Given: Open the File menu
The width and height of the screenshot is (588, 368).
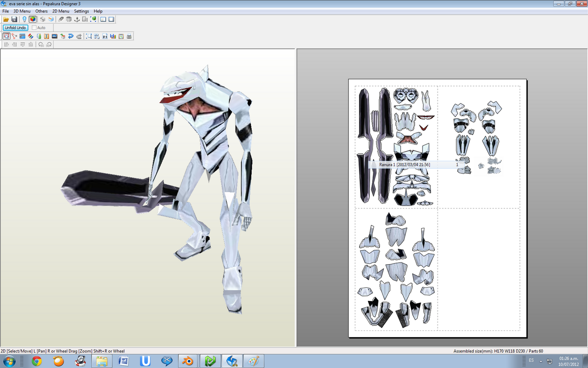Looking at the screenshot, I should tap(6, 11).
